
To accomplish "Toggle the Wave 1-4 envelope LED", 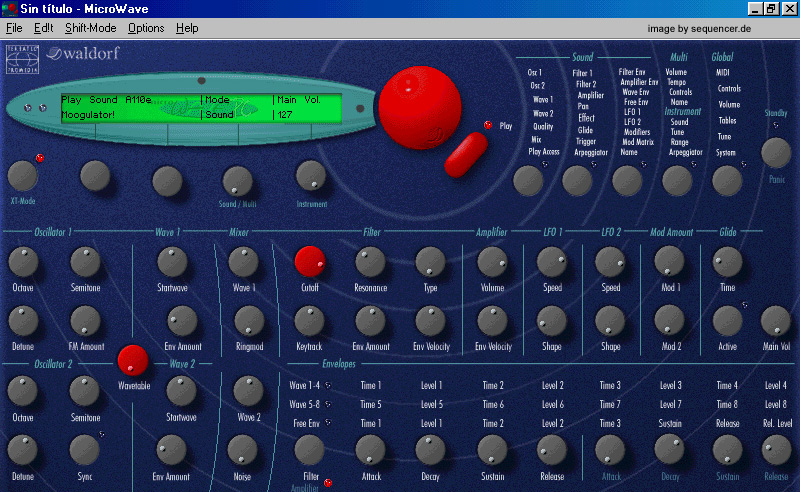I will (x=328, y=385).
